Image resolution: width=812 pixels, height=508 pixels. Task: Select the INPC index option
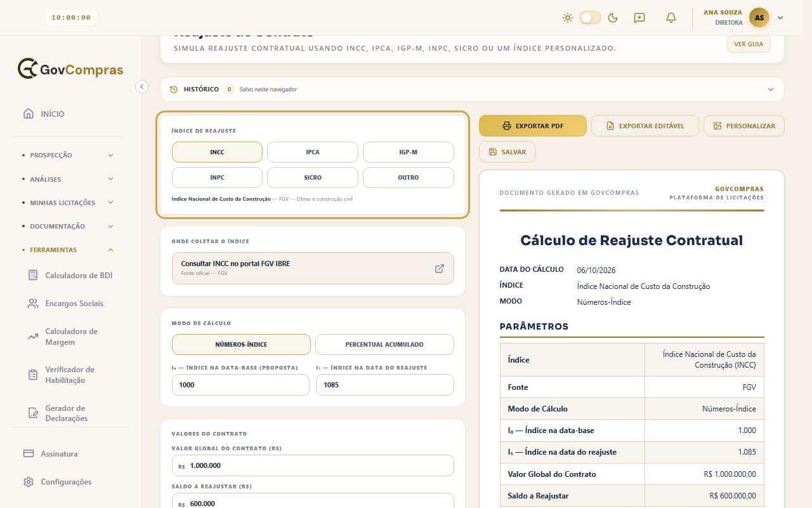coord(217,178)
